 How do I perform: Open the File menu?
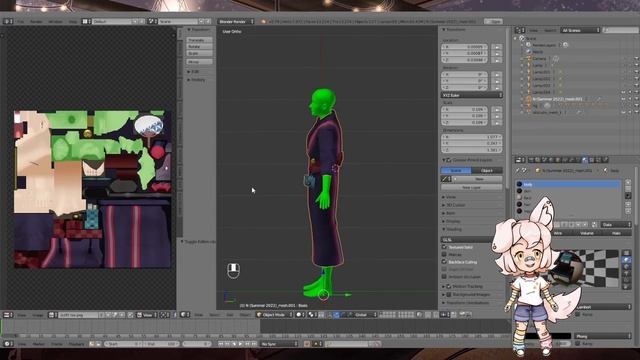20,21
